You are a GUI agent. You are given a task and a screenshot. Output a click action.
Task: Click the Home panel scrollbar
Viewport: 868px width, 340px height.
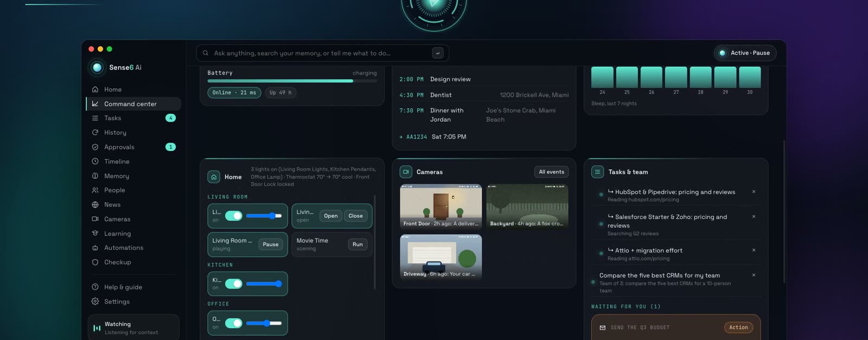coord(375,242)
